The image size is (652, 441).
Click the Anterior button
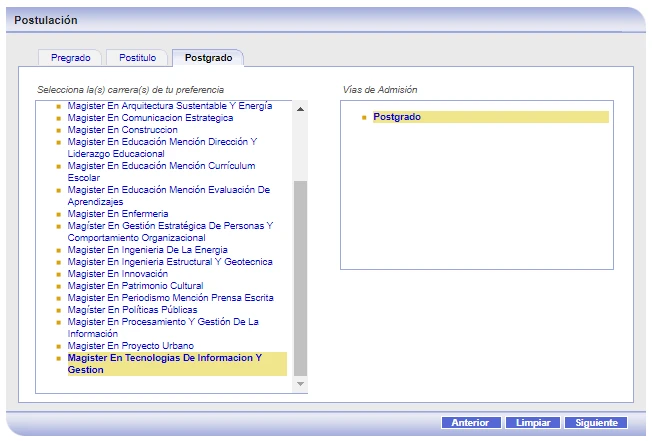click(470, 423)
